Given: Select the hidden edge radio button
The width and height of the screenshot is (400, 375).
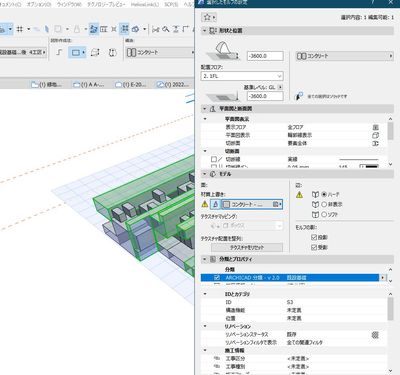Looking at the screenshot, I should [324, 204].
